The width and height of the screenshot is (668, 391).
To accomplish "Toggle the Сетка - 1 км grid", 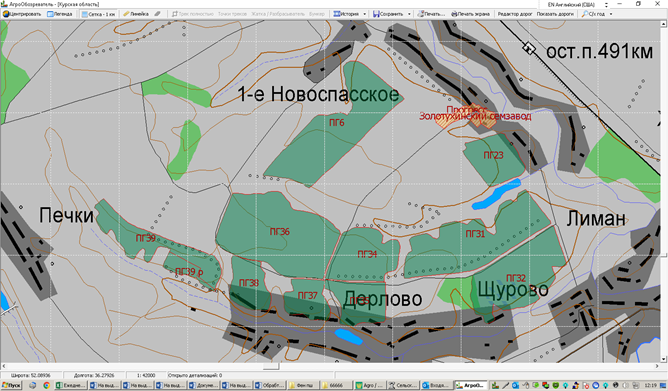I will [x=98, y=14].
